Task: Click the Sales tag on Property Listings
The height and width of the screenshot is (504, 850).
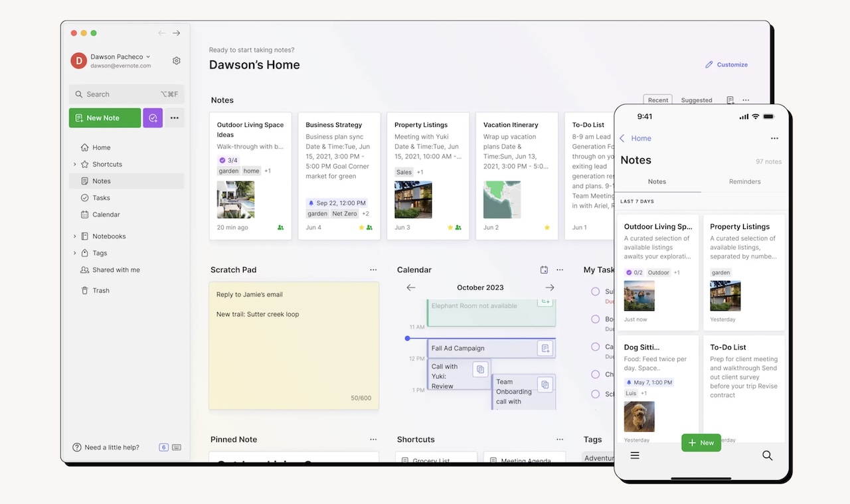Action: [x=404, y=172]
